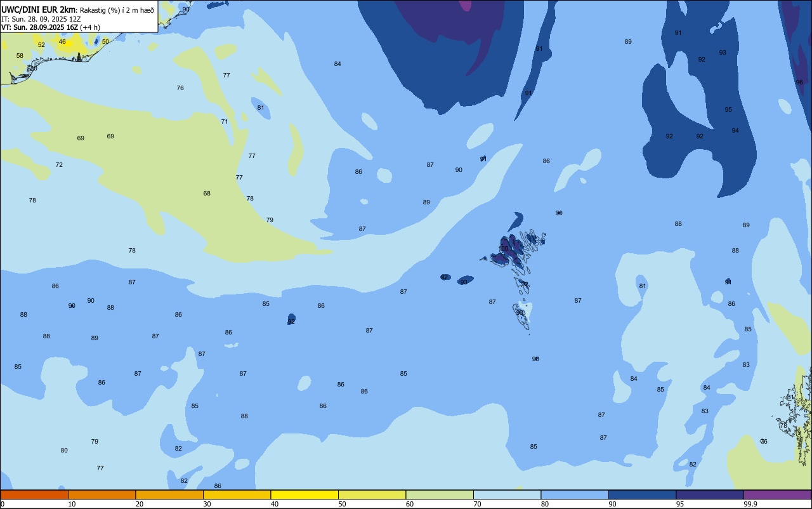
Task: Click the legend tick label 99.9
Action: (750, 504)
